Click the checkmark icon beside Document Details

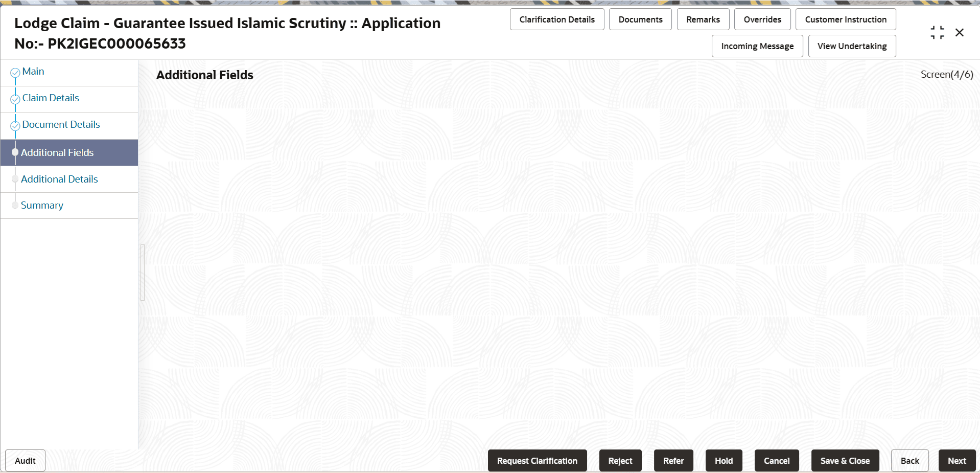(15, 125)
